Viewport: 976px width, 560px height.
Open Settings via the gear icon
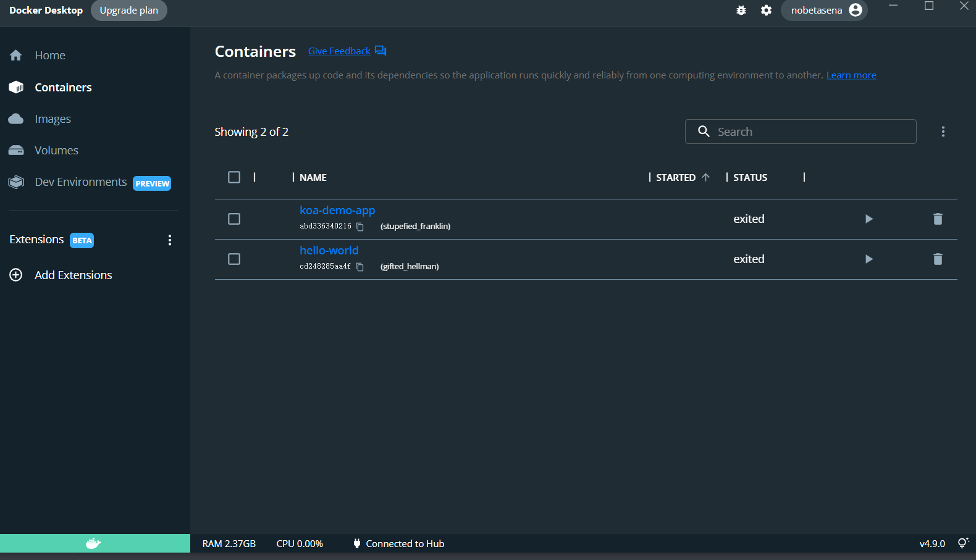[x=766, y=10]
